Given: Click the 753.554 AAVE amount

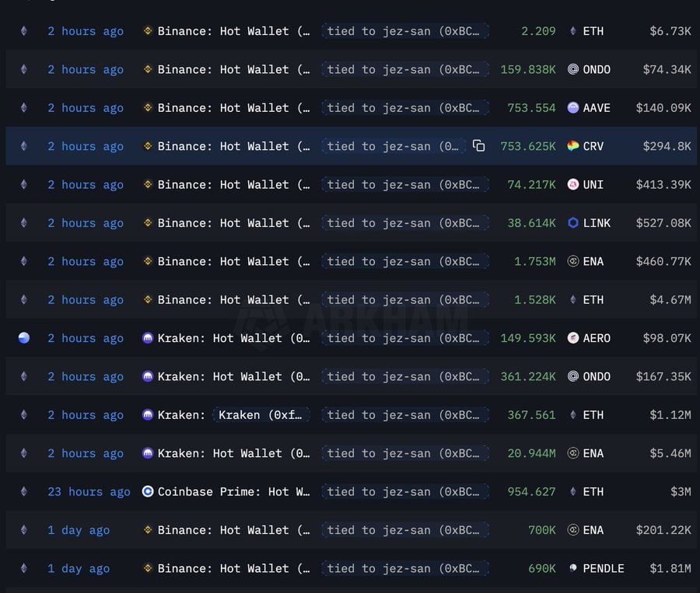Looking at the screenshot, I should click(x=531, y=108).
